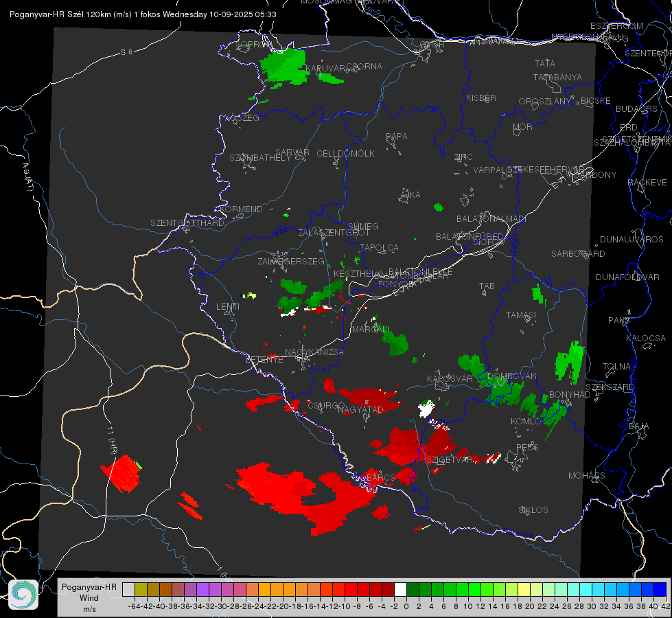The height and width of the screenshot is (618, 672).
Task: Click the 'SZIGETVÁR' town label
Action: pyautogui.click(x=450, y=460)
